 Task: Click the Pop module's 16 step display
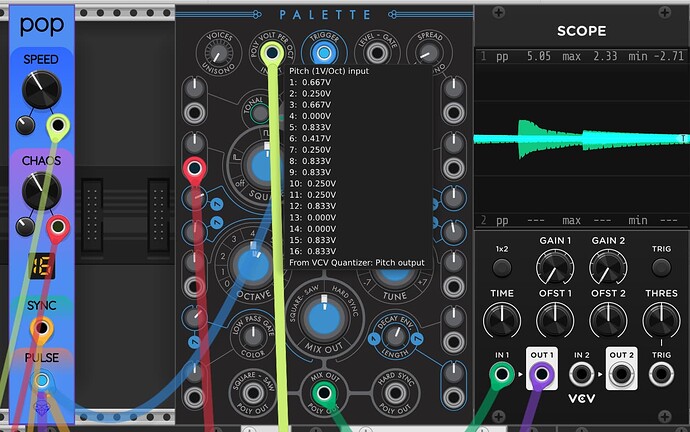[41, 266]
